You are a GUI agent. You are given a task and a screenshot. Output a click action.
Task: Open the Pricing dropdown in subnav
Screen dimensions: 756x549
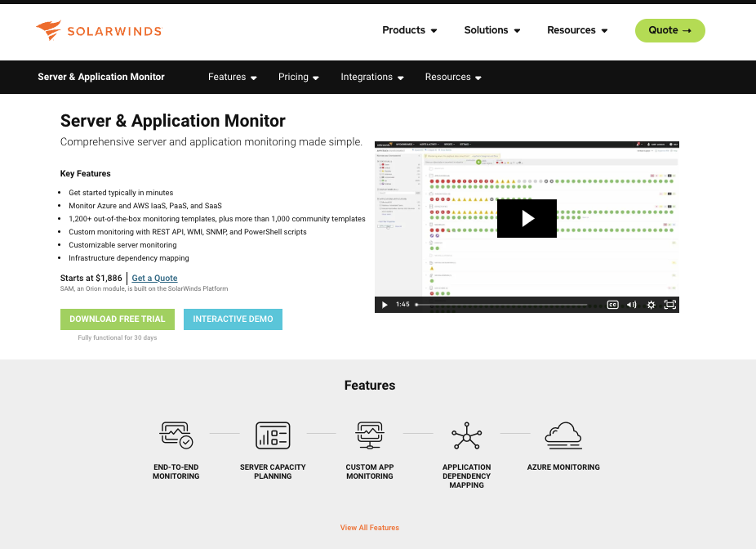click(x=298, y=77)
